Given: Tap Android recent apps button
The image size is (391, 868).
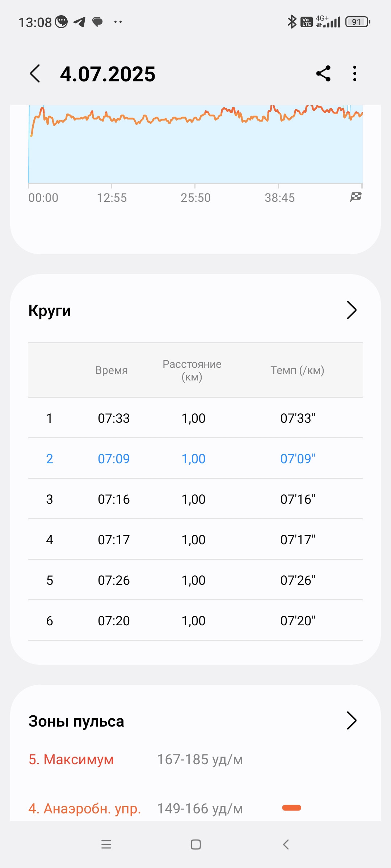Looking at the screenshot, I should (x=106, y=844).
